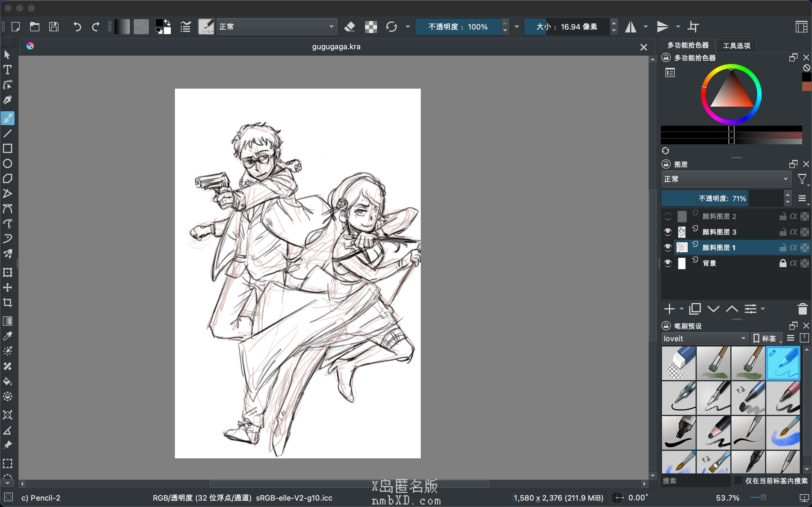Enable 仅在当前标签内搜索 checkbox
The height and width of the screenshot is (507, 812).
point(738,480)
